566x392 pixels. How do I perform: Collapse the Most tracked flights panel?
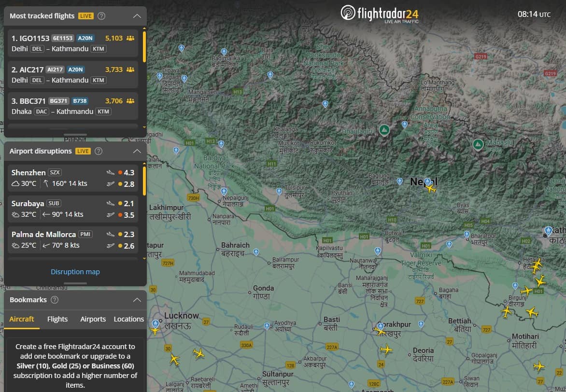pyautogui.click(x=137, y=16)
